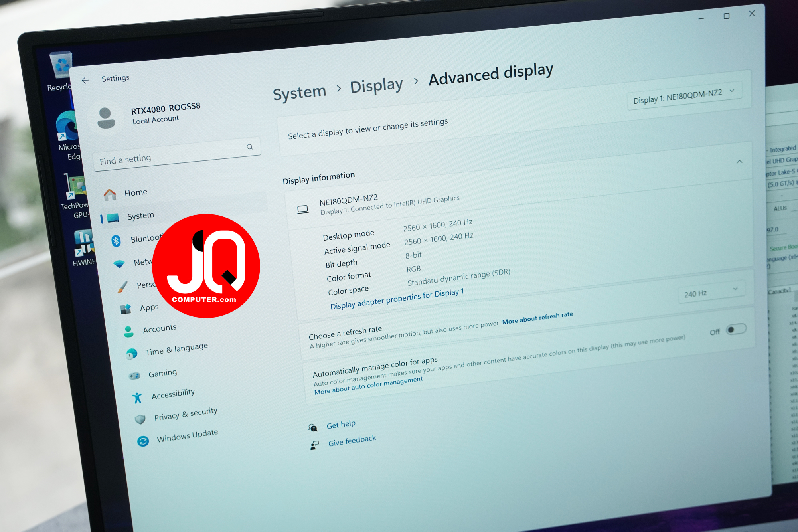Click the Desktop mode value 2560 × 1600, 240 Hz
This screenshot has height=532, width=798.
tap(438, 225)
